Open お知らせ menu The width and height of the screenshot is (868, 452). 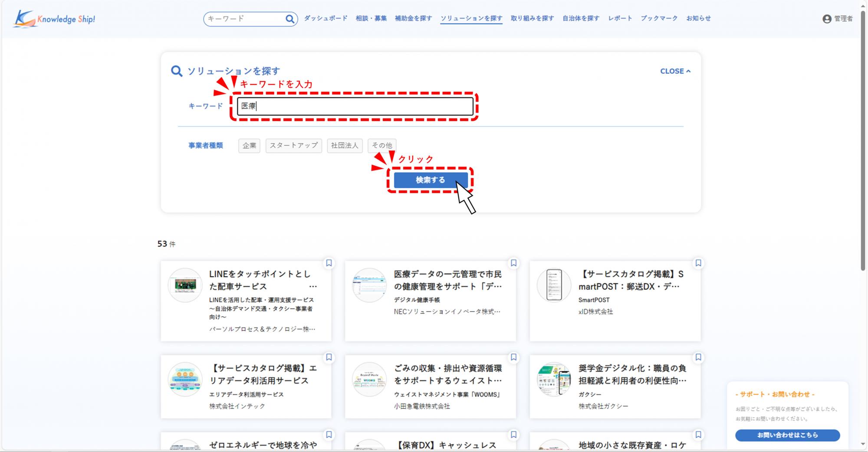698,18
